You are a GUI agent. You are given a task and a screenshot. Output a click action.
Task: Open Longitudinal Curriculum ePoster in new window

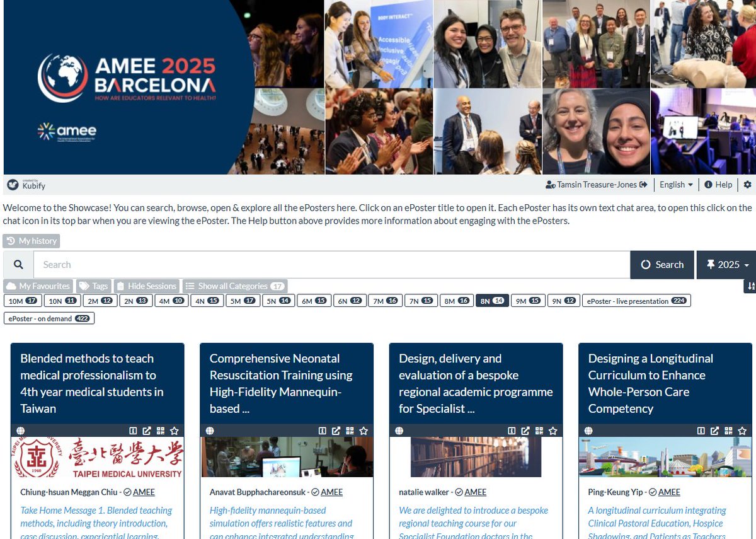point(714,431)
